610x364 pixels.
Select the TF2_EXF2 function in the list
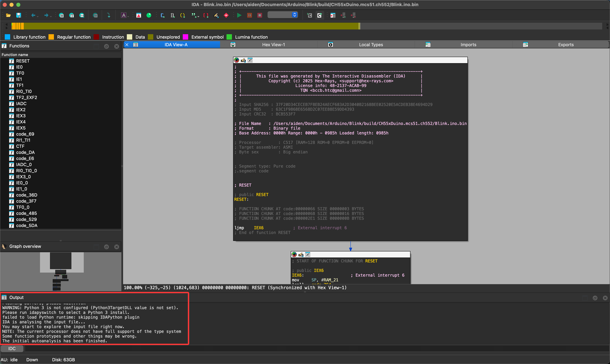coord(26,97)
